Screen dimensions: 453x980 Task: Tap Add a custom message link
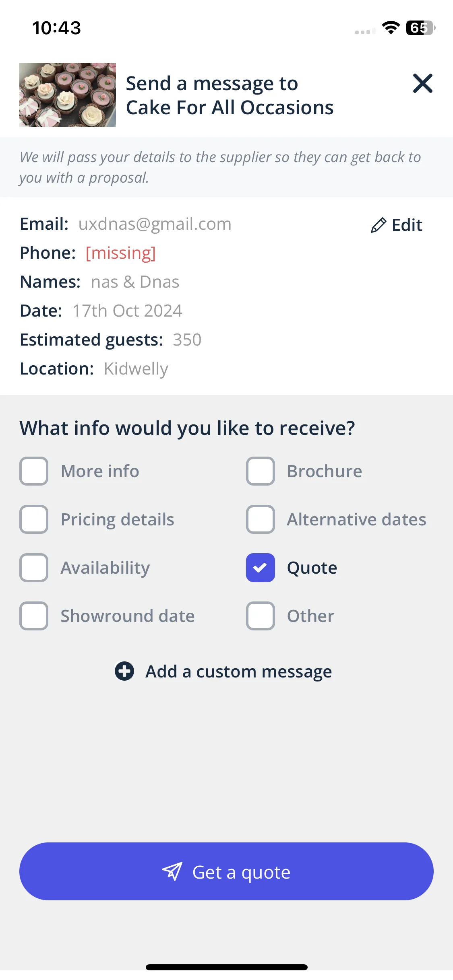point(239,671)
